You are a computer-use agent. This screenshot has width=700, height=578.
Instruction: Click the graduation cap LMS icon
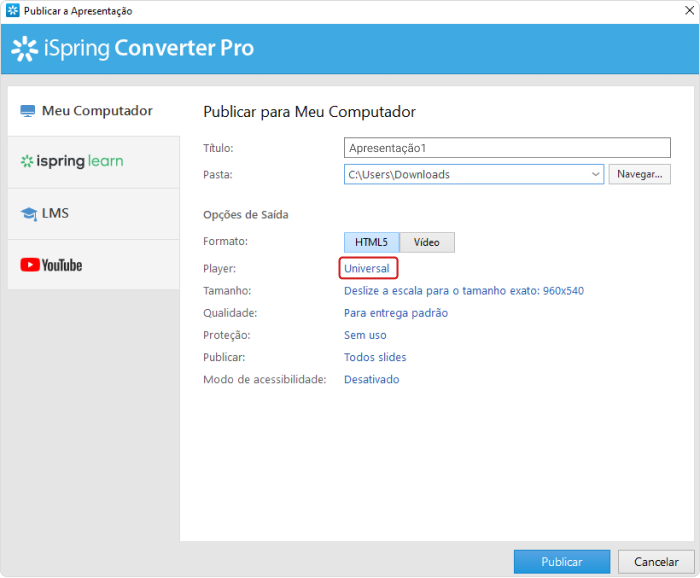(x=29, y=214)
